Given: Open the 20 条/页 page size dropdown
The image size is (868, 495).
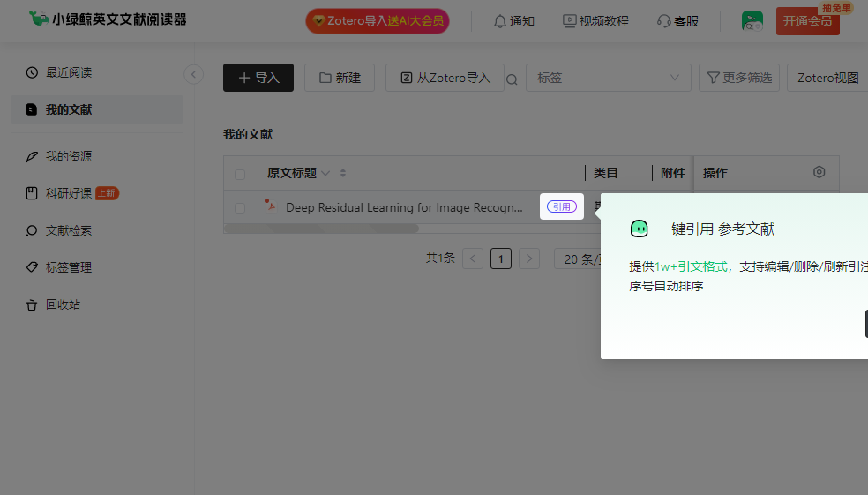Looking at the screenshot, I should (578, 259).
